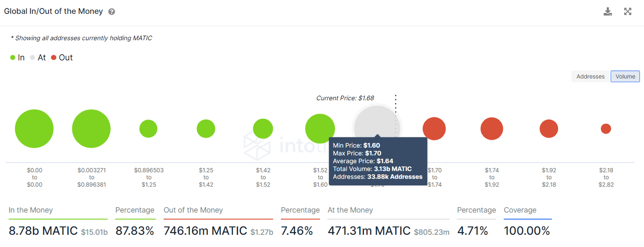Click the $0.003271 to $0.896381 bubble
Image resolution: width=644 pixels, height=247 pixels.
click(x=91, y=129)
